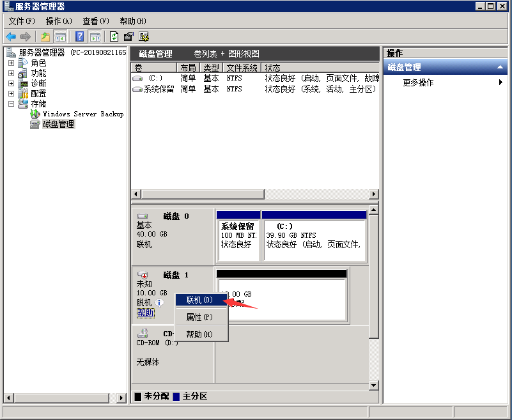Toggle the show/hide console tree icon

(61, 36)
